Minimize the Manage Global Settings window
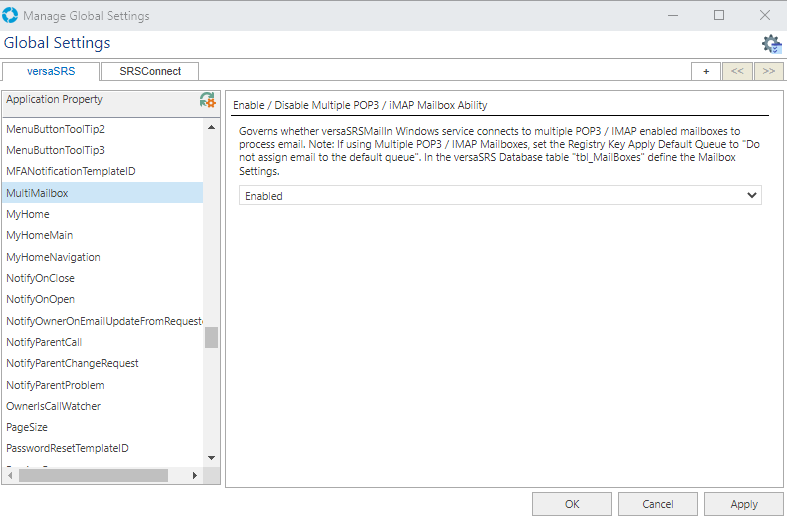 pos(673,16)
